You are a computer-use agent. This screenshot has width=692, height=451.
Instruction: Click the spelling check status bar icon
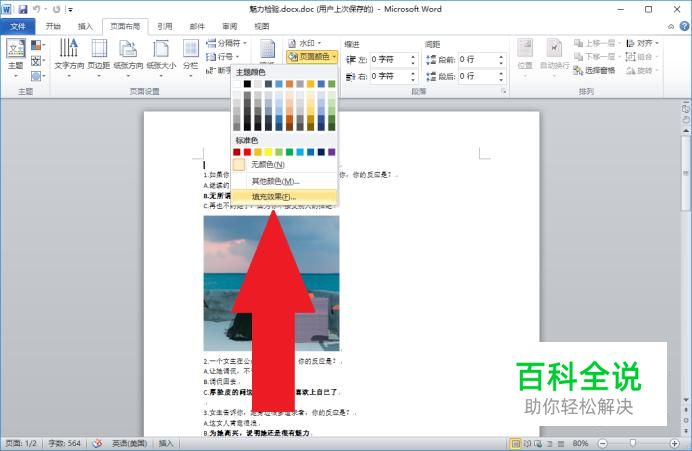98,443
